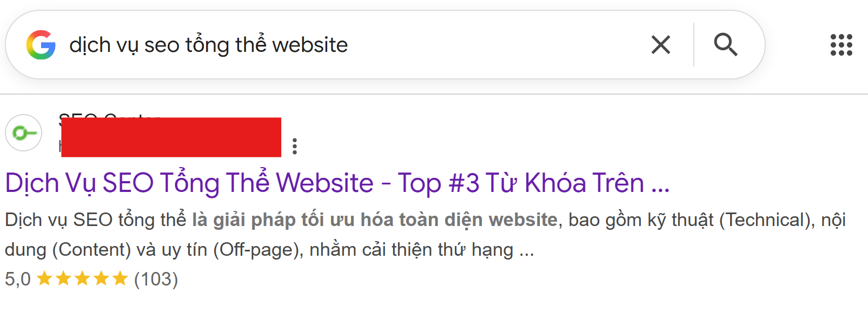868x332 pixels.
Task: Click the bolded snippet phrase about giải pháp
Action: coord(375,220)
